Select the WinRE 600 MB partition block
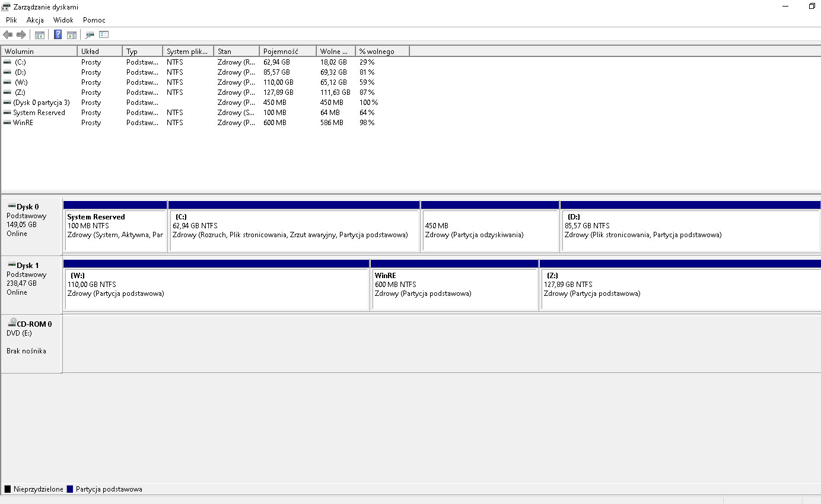The image size is (821, 504). (454, 285)
